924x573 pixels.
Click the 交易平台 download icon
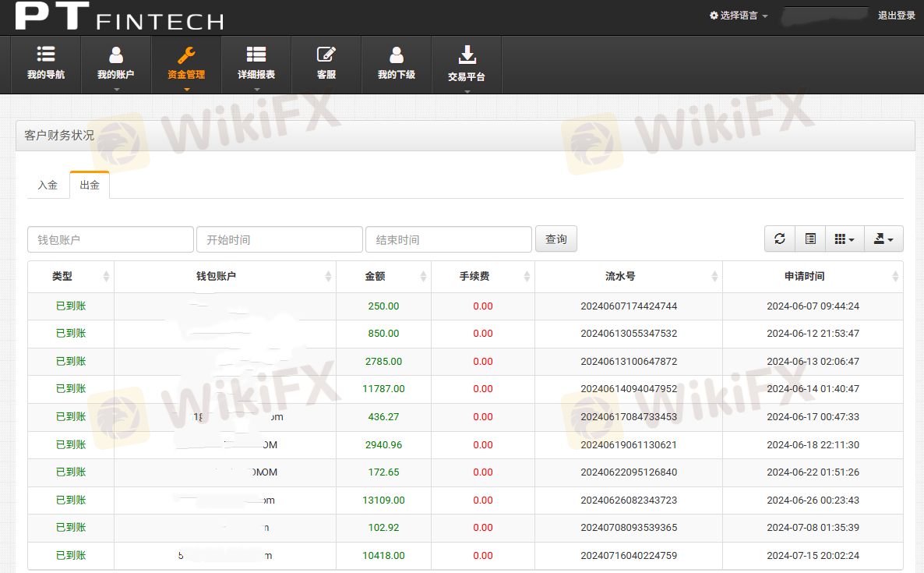pyautogui.click(x=467, y=55)
